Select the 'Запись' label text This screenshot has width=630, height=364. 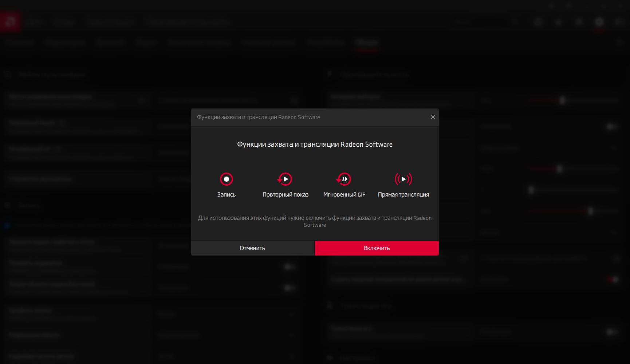(227, 195)
